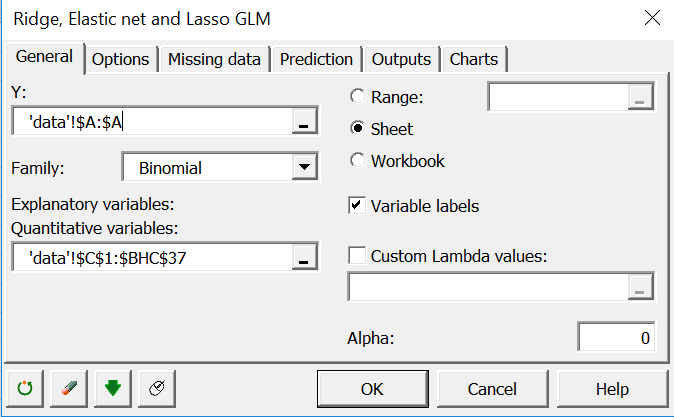The width and height of the screenshot is (674, 417).
Task: Select the Range radio button
Action: pyautogui.click(x=357, y=97)
